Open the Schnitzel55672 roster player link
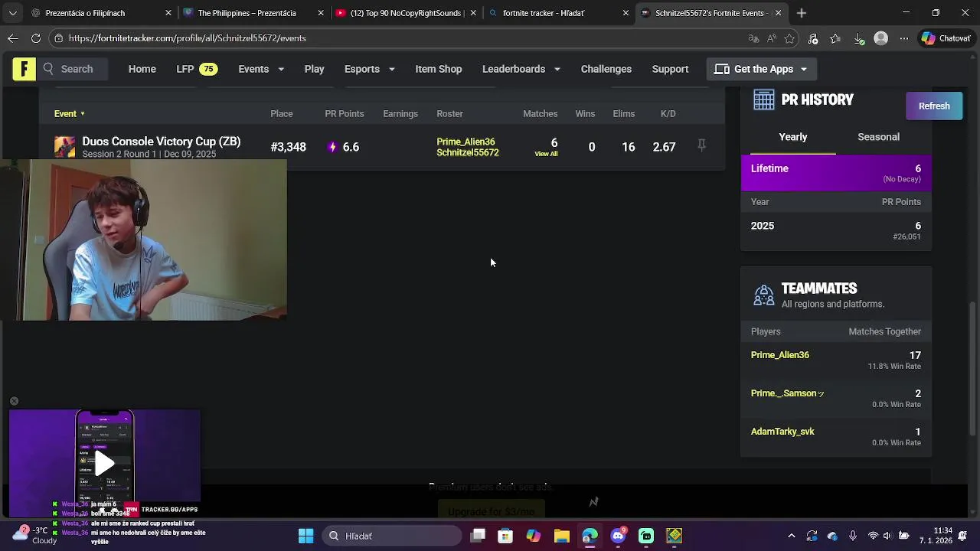Image resolution: width=980 pixels, height=551 pixels. (468, 152)
